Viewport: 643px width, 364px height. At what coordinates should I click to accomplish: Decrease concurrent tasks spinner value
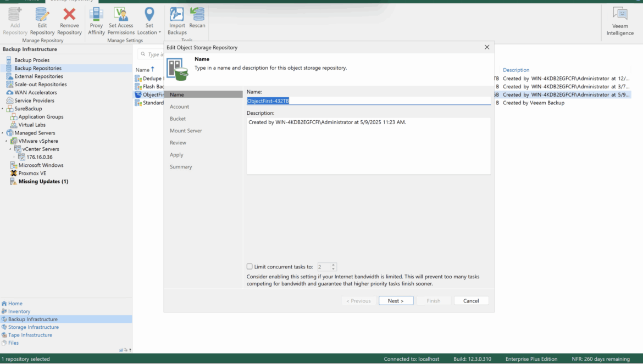point(334,268)
